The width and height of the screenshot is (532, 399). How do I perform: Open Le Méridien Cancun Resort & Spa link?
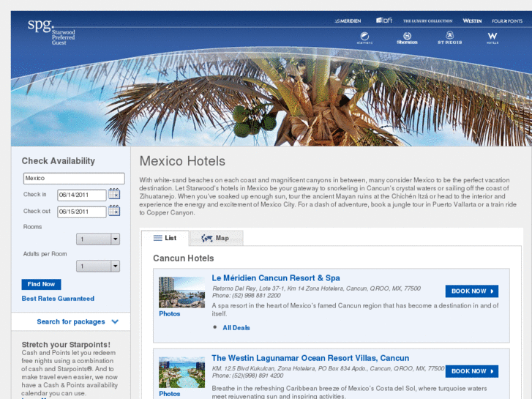tap(276, 278)
